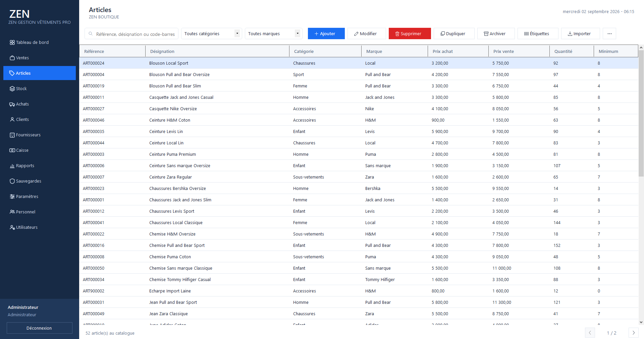The height and width of the screenshot is (339, 644).
Task: Select row ART000024 Blouson Local Sport
Action: [x=359, y=63]
